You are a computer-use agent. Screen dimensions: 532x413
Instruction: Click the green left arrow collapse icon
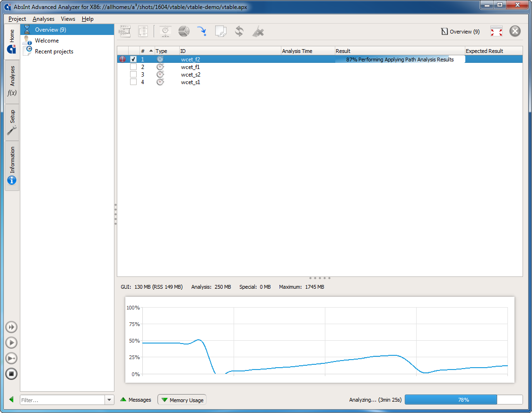tap(11, 399)
